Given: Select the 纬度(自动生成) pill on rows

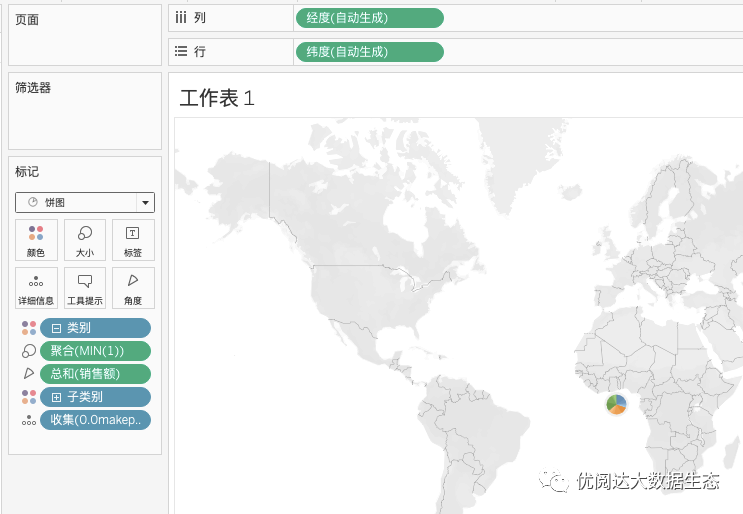Looking at the screenshot, I should click(370, 52).
